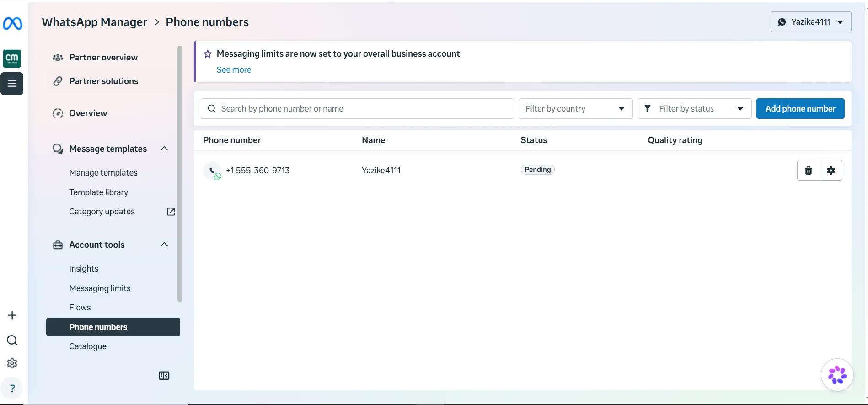Click the Quality rating column header
Image resolution: width=868 pixels, height=405 pixels.
(x=675, y=140)
